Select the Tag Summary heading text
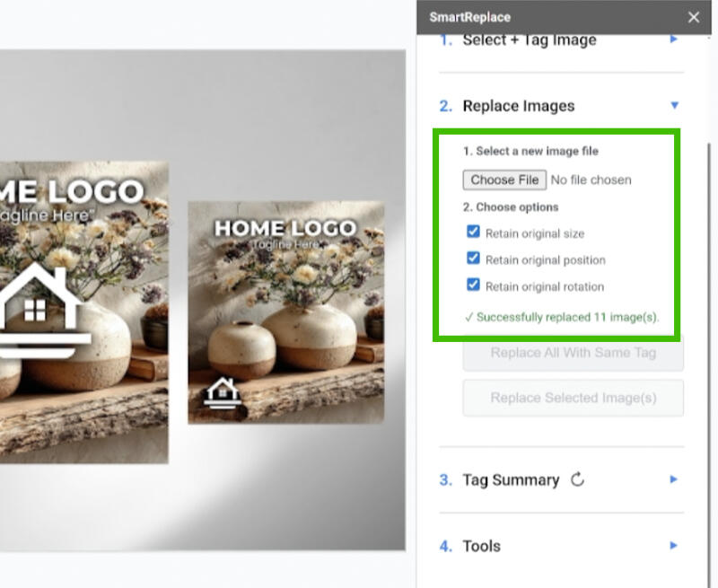This screenshot has height=588, width=718. [x=511, y=479]
